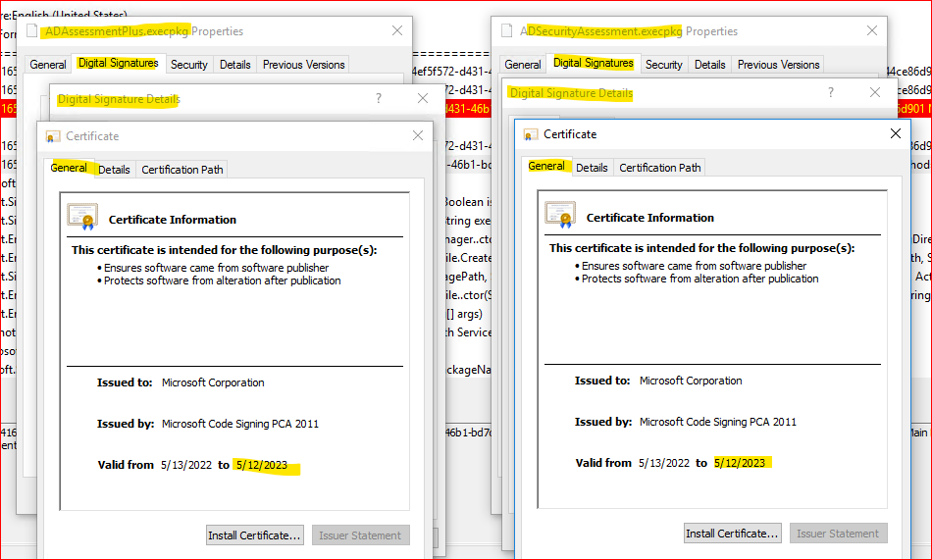932x560 pixels.
Task: Click 'Microsoft Corporation' in right Certificate dialog
Action: 691,381
